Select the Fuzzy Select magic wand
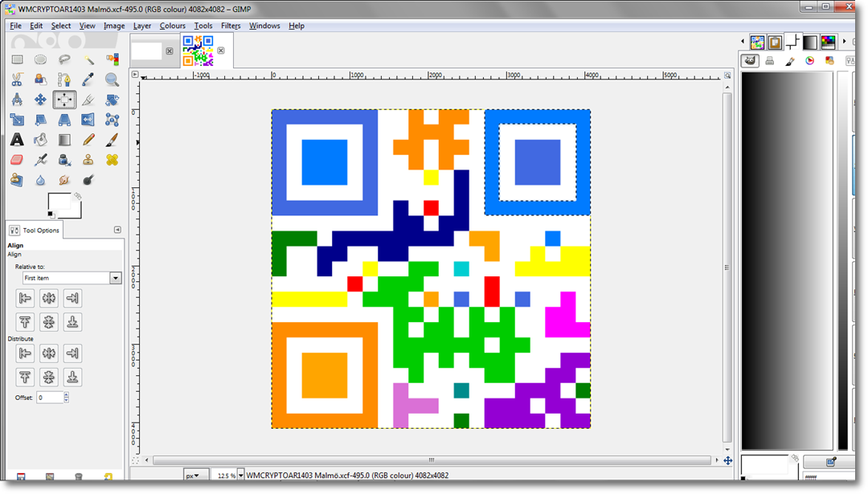 (x=88, y=59)
